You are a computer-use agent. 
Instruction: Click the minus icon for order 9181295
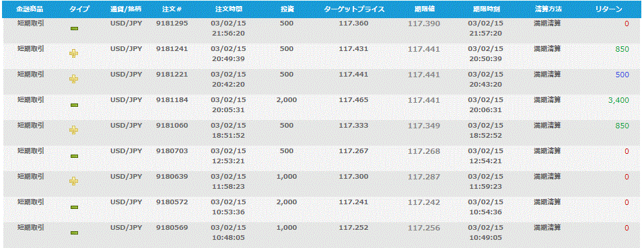(74, 28)
